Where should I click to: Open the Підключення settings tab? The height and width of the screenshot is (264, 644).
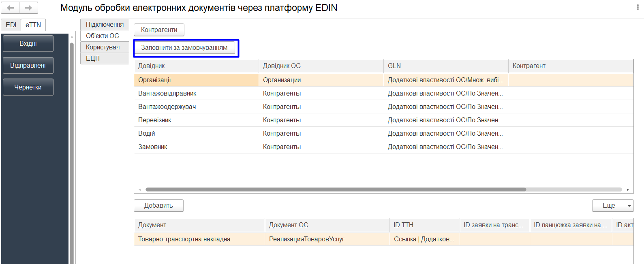tap(105, 24)
